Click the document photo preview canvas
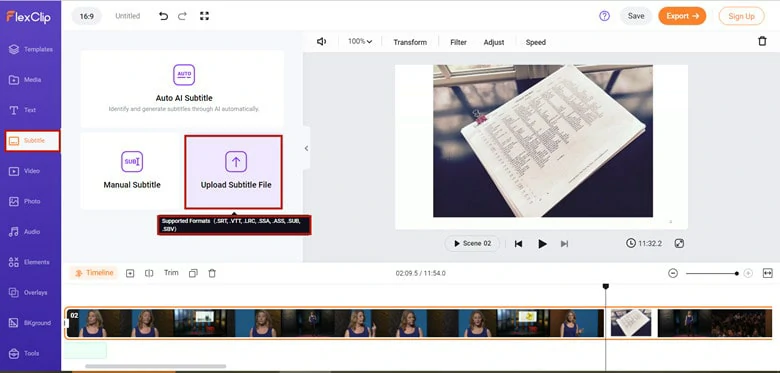This screenshot has height=373, width=780. pos(543,141)
